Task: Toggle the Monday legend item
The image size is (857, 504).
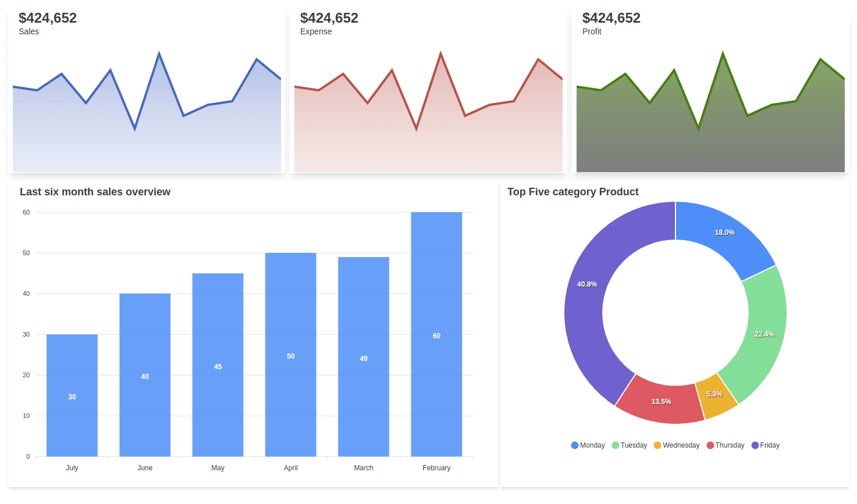Action: point(588,445)
